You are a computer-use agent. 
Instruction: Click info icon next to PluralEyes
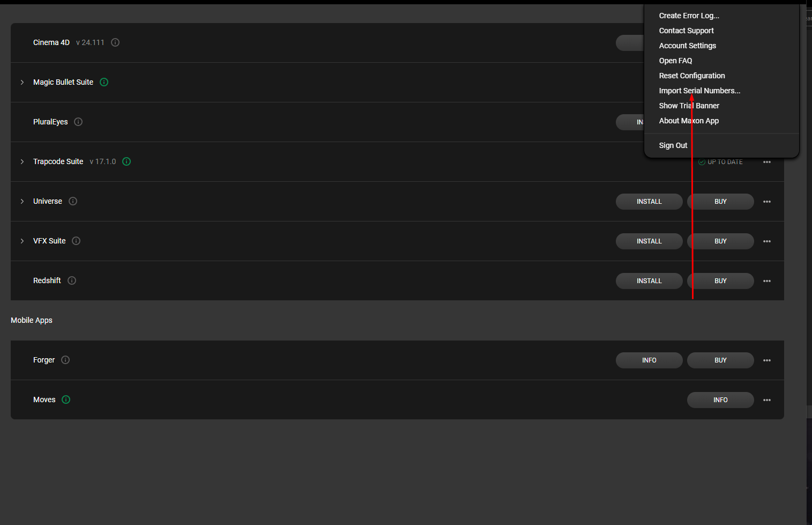78,122
